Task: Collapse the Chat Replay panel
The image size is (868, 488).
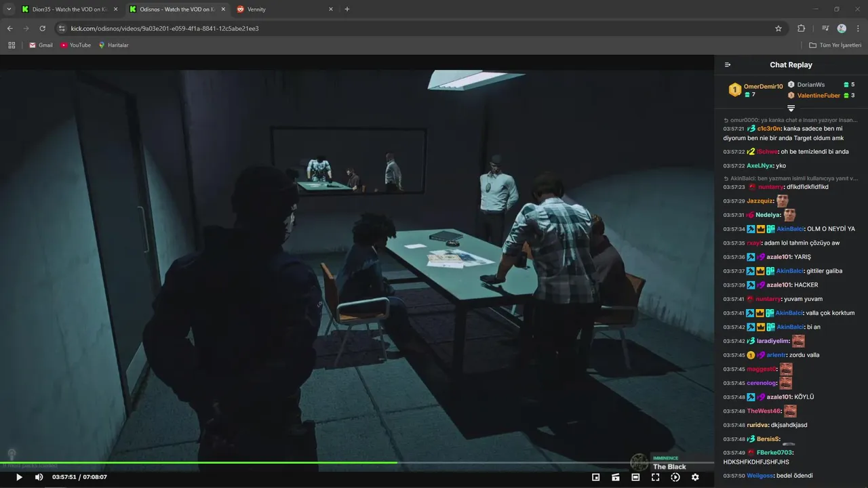Action: 728,65
